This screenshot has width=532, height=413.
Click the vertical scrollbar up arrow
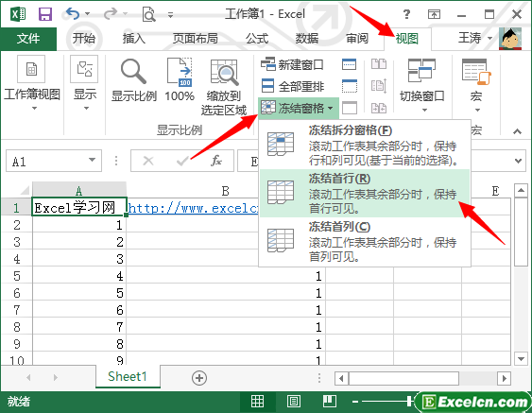[521, 190]
